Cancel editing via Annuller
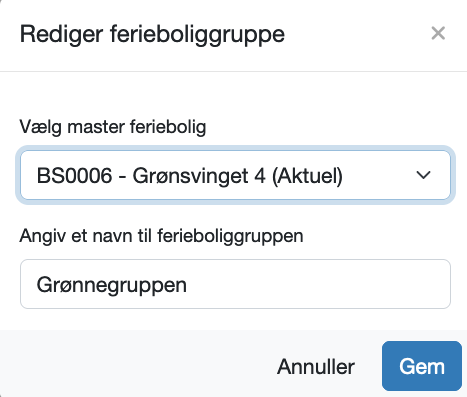467x397 pixels. tap(316, 367)
